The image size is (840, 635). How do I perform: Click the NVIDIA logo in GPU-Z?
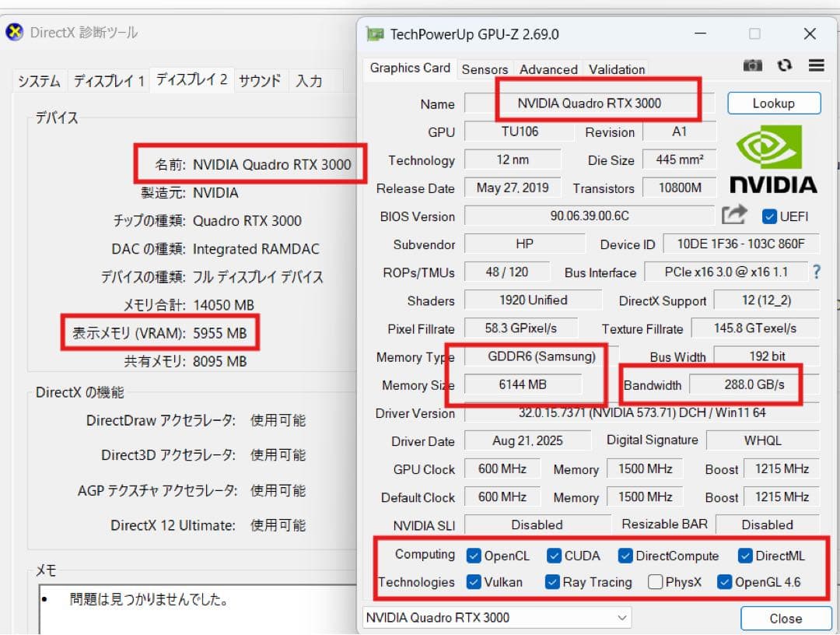tap(773, 160)
